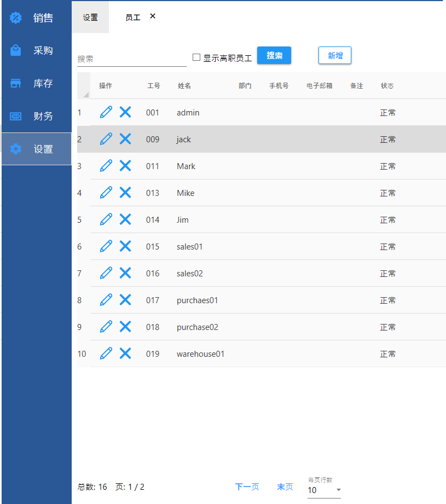The width and height of the screenshot is (446, 504).
Task: Click delete icon for employee Mike
Action: tap(125, 193)
